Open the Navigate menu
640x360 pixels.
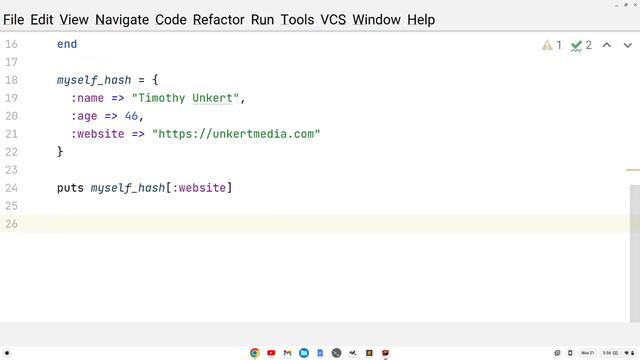[x=122, y=20]
